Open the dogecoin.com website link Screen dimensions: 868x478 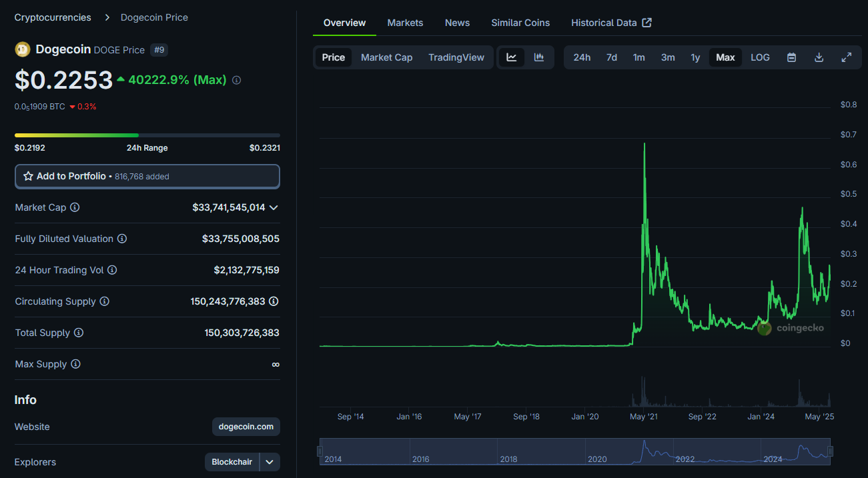[x=246, y=427]
